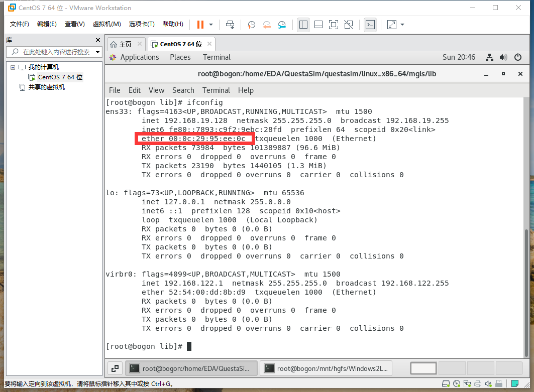The width and height of the screenshot is (534, 392).
Task: Enter full screen mode icon
Action: [x=334, y=25]
